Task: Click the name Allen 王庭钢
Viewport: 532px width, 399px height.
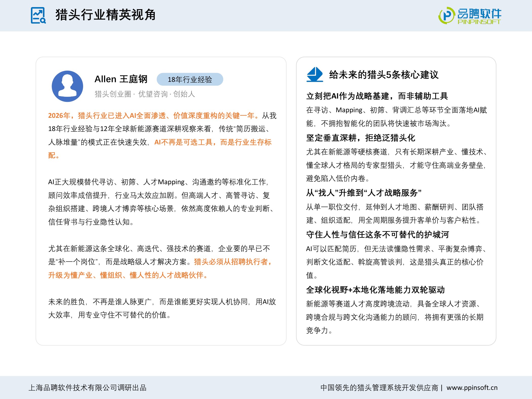Action: (x=121, y=79)
